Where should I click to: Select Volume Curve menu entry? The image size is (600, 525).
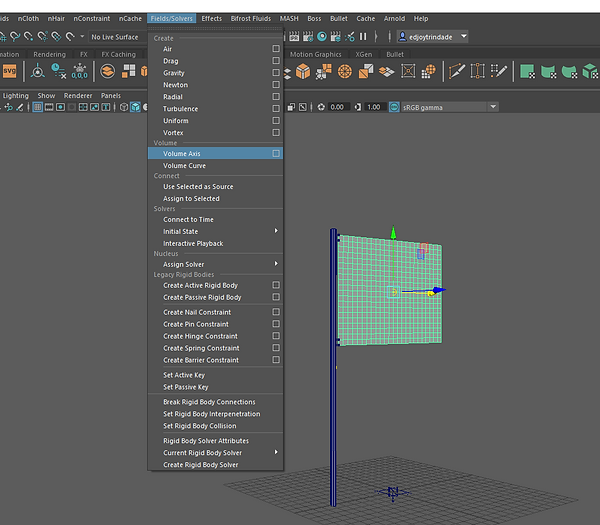[x=184, y=166]
